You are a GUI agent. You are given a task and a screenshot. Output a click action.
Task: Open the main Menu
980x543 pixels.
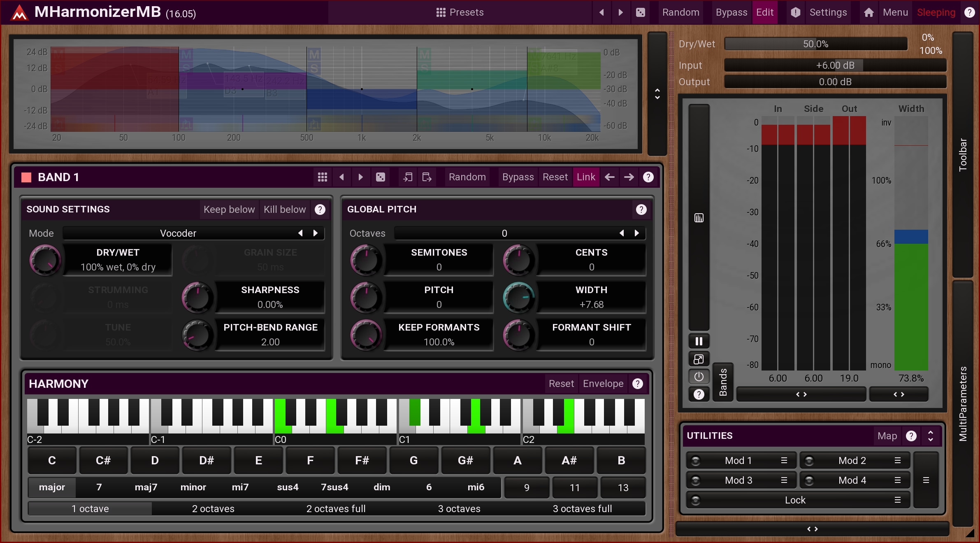point(895,12)
